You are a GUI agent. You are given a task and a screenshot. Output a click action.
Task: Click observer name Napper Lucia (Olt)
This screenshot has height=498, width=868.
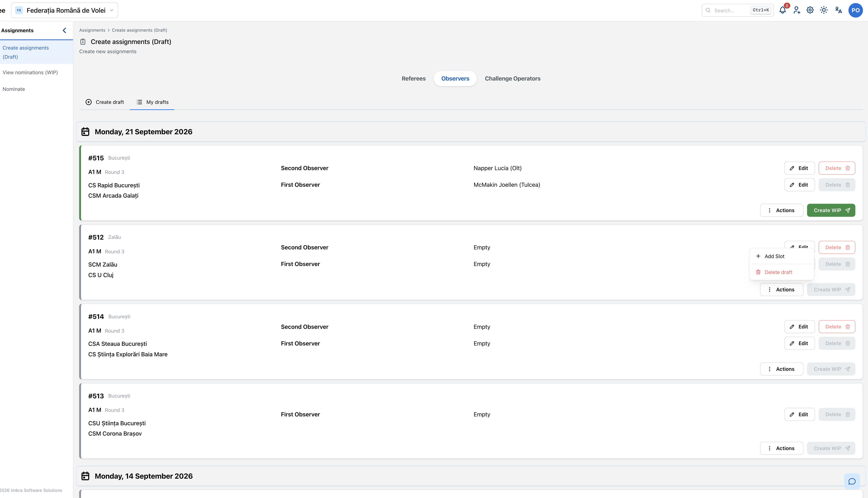(x=497, y=168)
